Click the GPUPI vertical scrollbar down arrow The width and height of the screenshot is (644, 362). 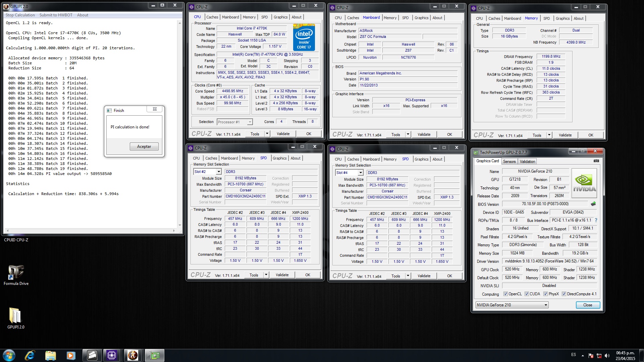[x=180, y=225]
